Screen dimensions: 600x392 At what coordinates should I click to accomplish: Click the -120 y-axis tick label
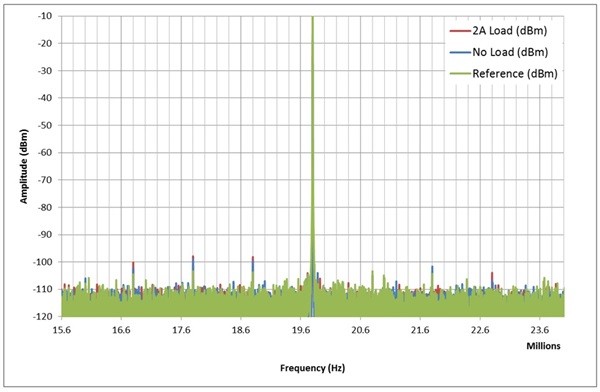[x=43, y=317]
